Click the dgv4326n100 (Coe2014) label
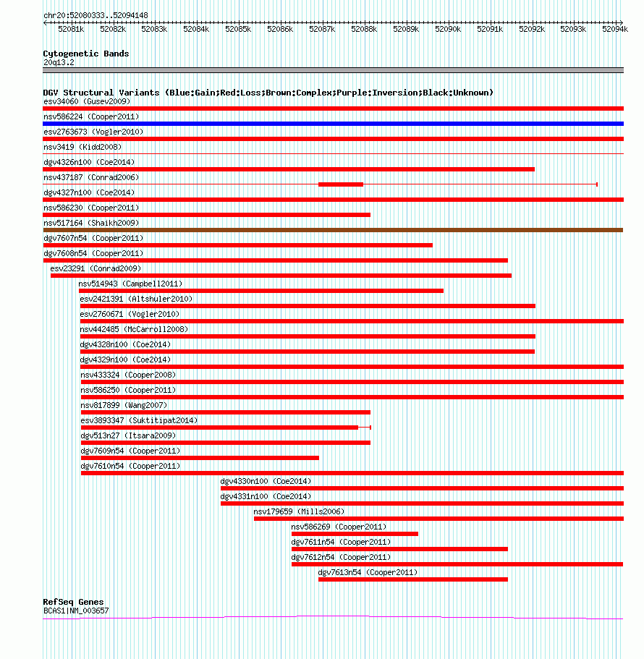This screenshot has height=659, width=644. [89, 162]
